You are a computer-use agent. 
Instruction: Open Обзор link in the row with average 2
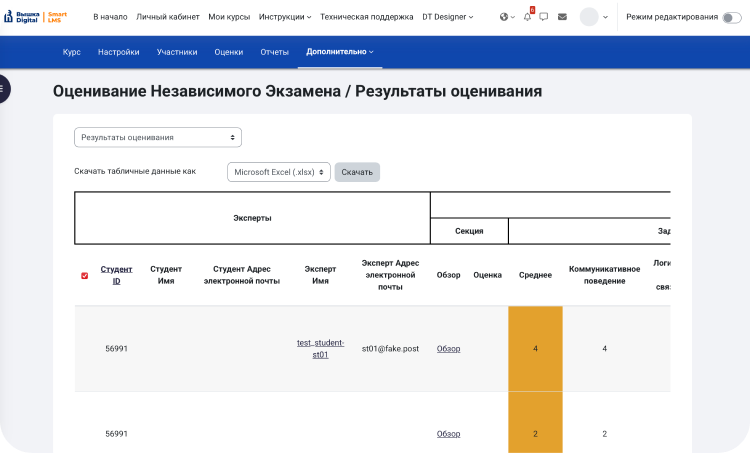(x=448, y=434)
